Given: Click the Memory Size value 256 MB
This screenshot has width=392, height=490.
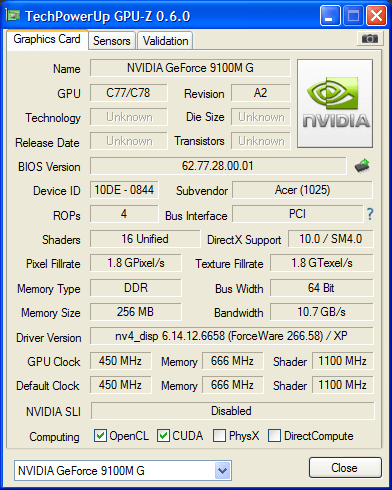Looking at the screenshot, I should [136, 312].
